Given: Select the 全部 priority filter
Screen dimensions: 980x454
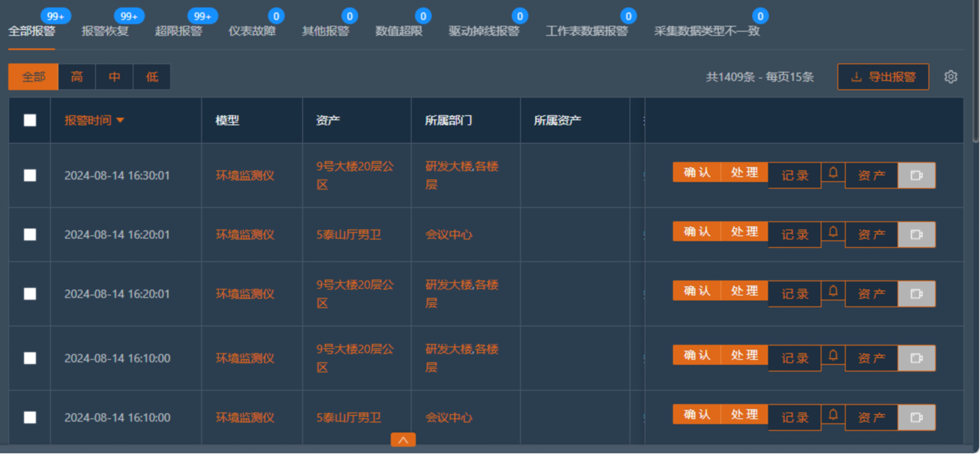Looking at the screenshot, I should point(33,77).
